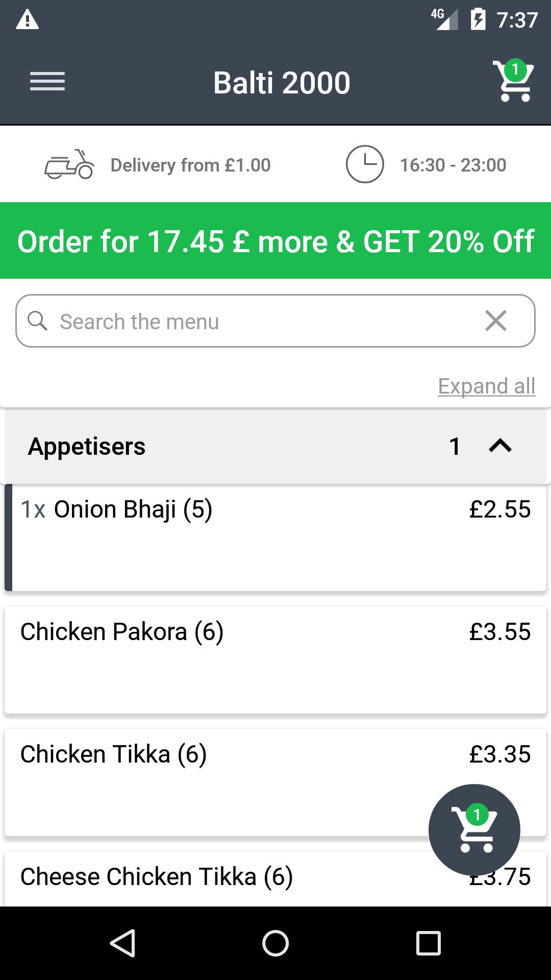
Task: Click the Expand all link
Action: click(486, 386)
